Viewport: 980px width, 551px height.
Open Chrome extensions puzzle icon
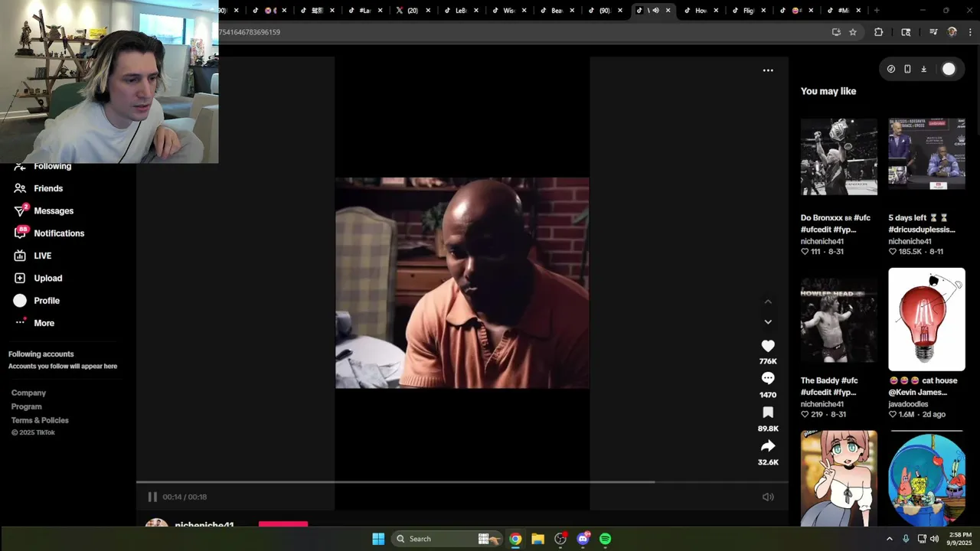click(x=878, y=32)
